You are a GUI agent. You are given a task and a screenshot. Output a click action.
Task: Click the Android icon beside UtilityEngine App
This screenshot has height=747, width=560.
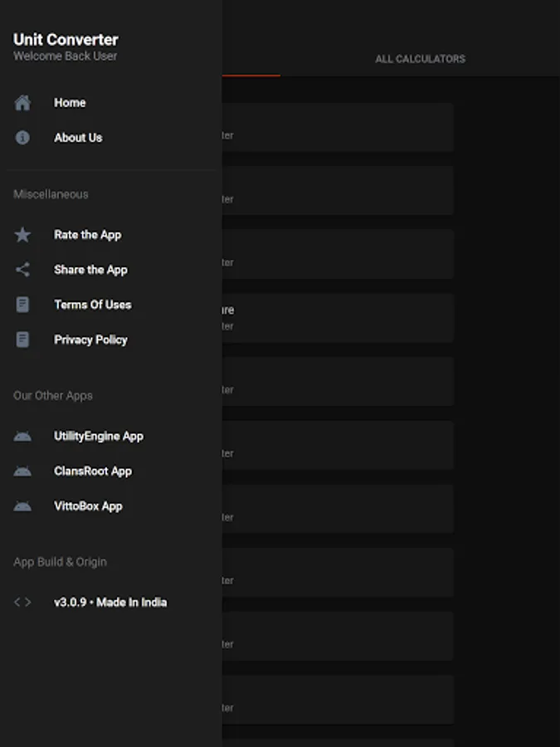point(22,437)
